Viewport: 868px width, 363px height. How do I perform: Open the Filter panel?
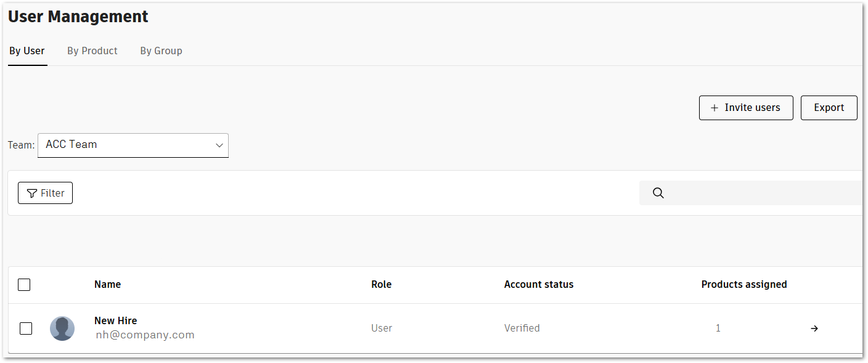pos(45,193)
